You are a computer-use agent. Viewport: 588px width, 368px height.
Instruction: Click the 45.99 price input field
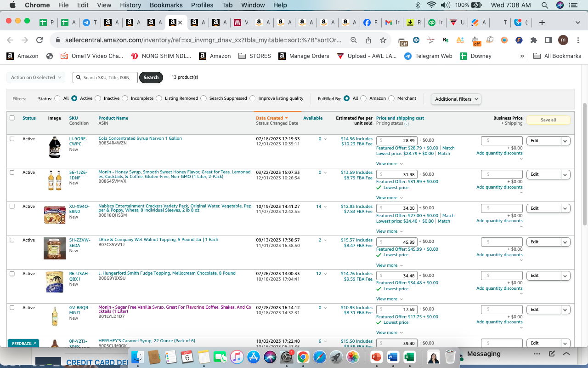[x=397, y=242]
